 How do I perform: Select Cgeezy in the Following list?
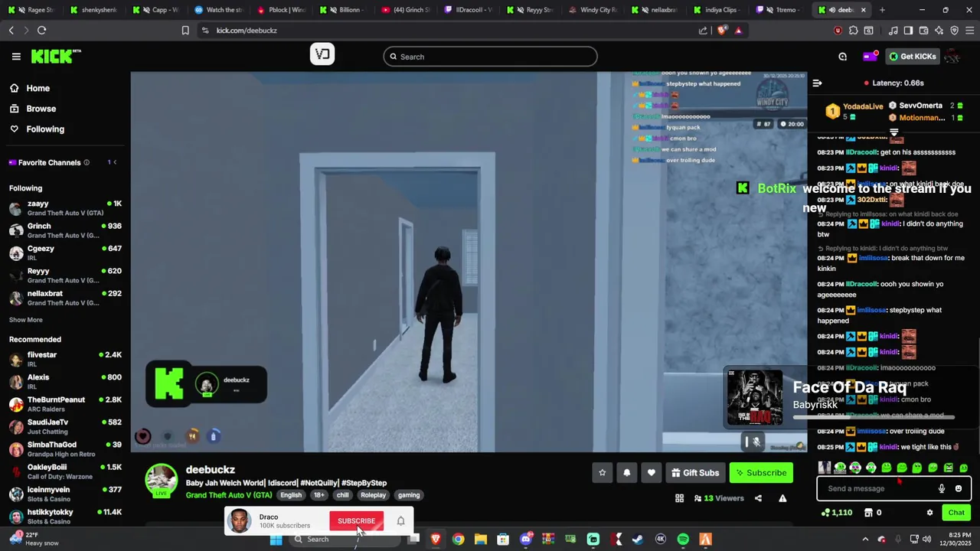65,253
